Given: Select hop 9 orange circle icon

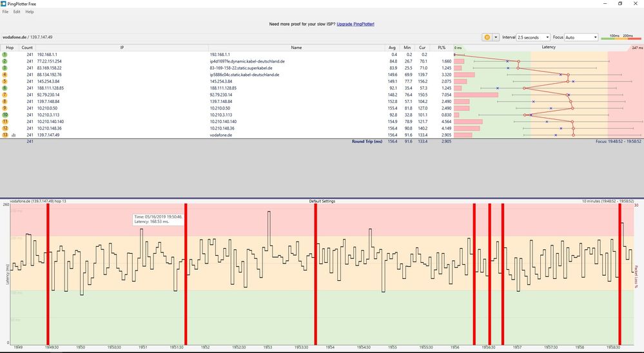Looking at the screenshot, I should (x=5, y=108).
